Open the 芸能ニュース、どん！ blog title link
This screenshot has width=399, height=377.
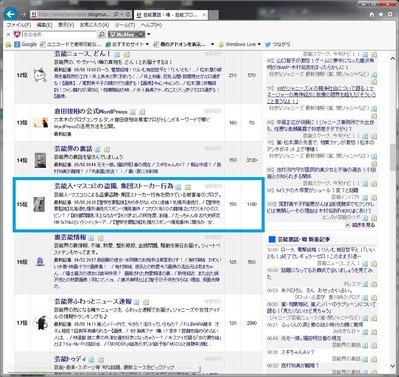(82, 54)
